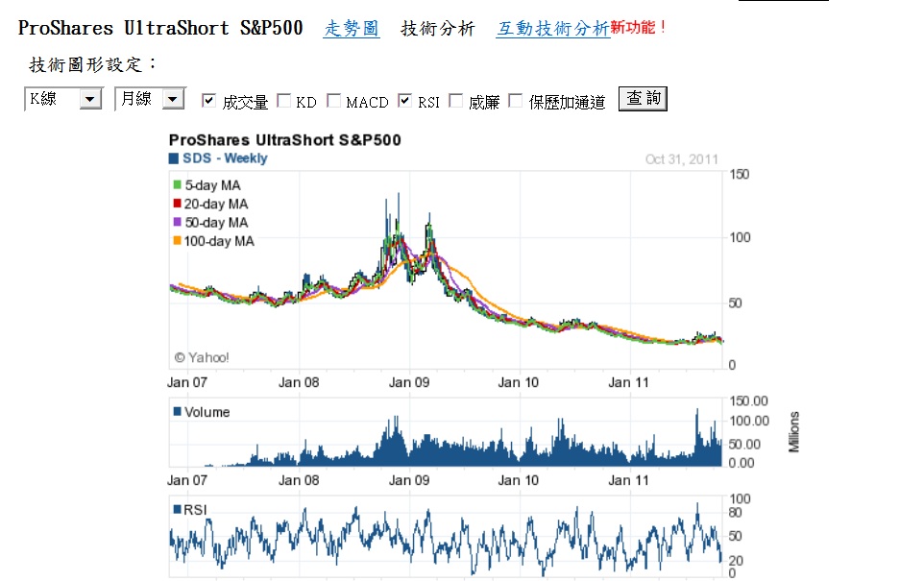The height and width of the screenshot is (581, 924).
Task: Click the 150 price axis value
Action: [739, 175]
